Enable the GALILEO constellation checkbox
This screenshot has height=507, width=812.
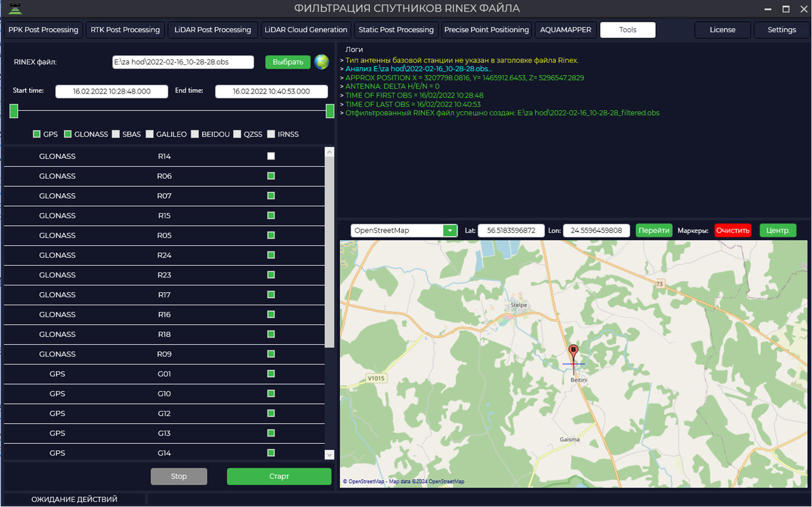coord(149,134)
